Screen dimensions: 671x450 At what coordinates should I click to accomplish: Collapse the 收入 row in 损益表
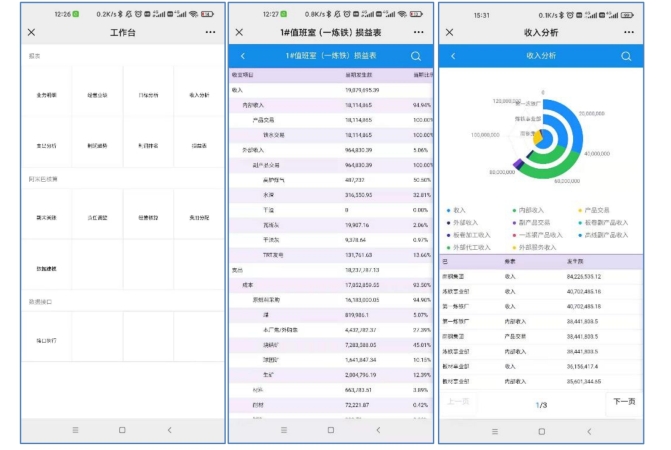click(x=238, y=89)
